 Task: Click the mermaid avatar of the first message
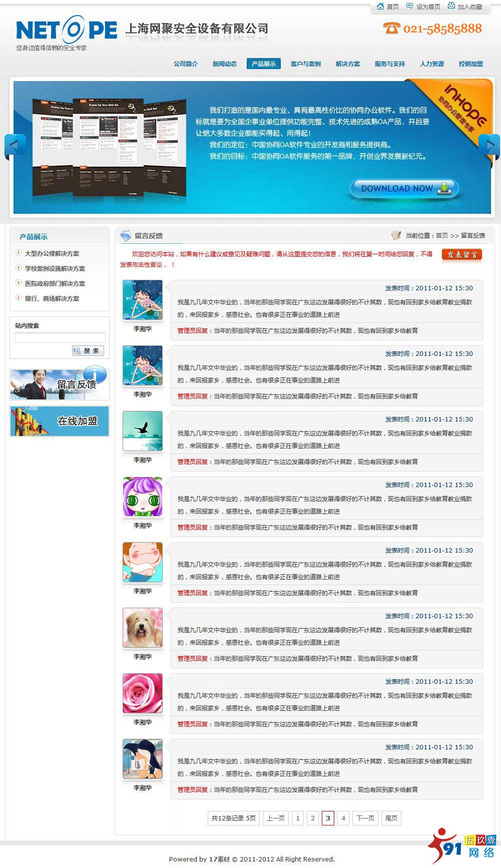coord(143,300)
